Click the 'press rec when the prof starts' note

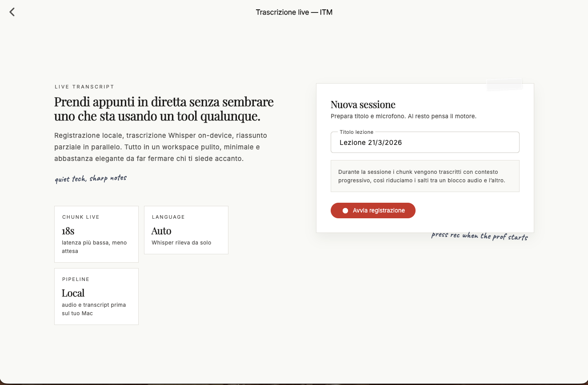point(479,236)
